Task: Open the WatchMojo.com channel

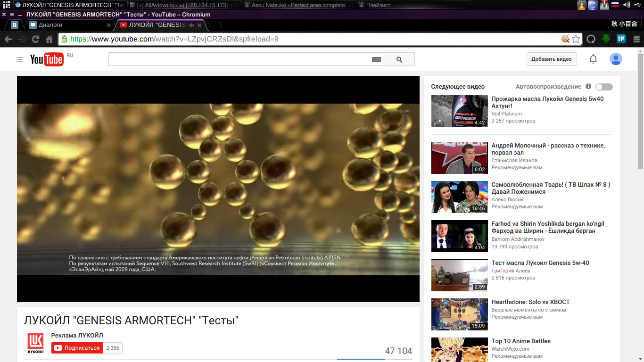Action: 511,349
